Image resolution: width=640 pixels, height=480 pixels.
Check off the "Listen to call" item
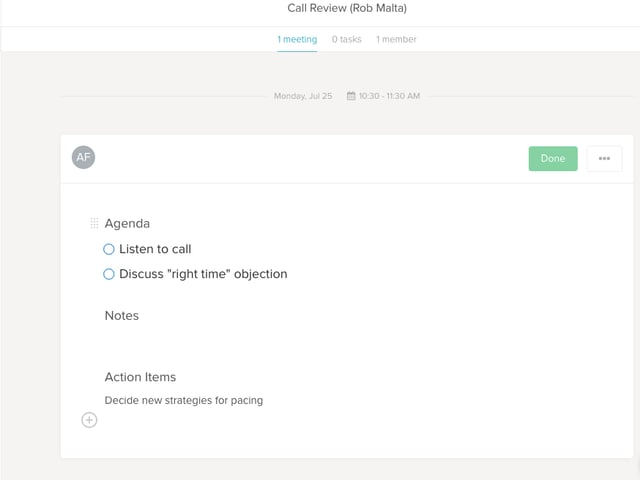click(109, 250)
